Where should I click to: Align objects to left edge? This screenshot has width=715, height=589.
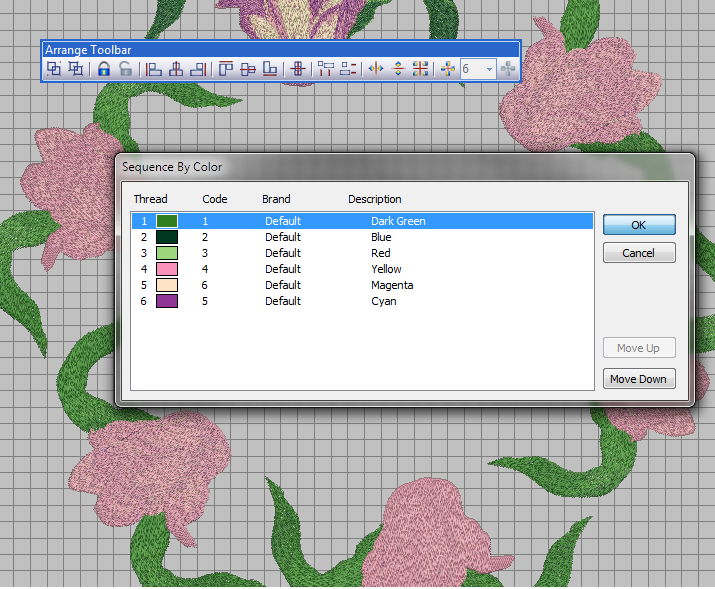154,69
